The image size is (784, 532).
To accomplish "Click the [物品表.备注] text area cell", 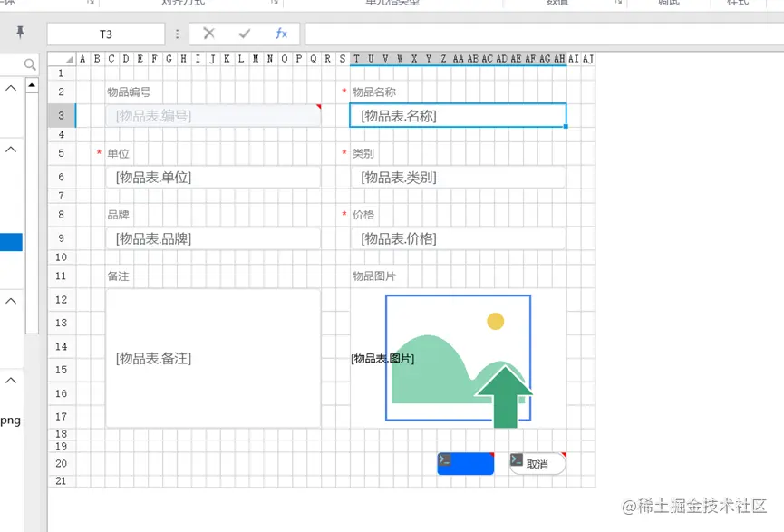I will [213, 358].
